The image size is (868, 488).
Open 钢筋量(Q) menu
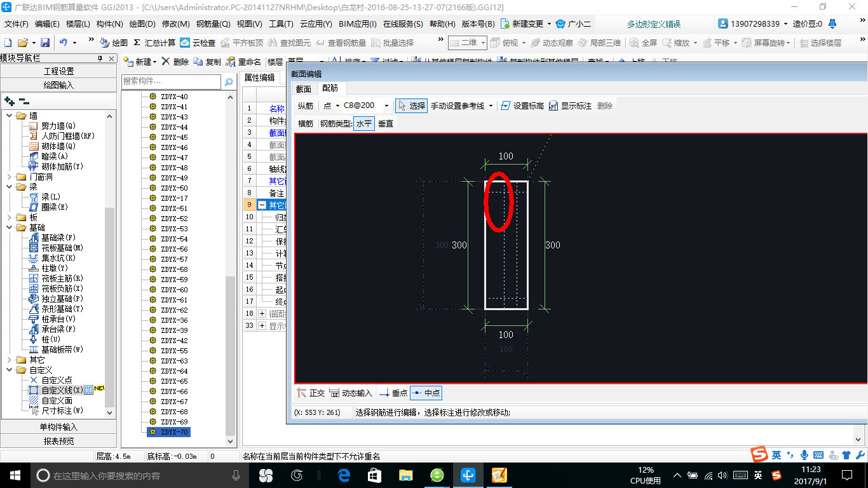click(x=214, y=24)
